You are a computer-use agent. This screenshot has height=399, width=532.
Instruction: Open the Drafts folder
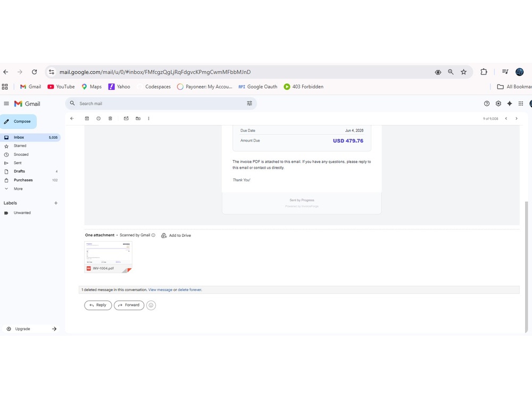coord(30,171)
